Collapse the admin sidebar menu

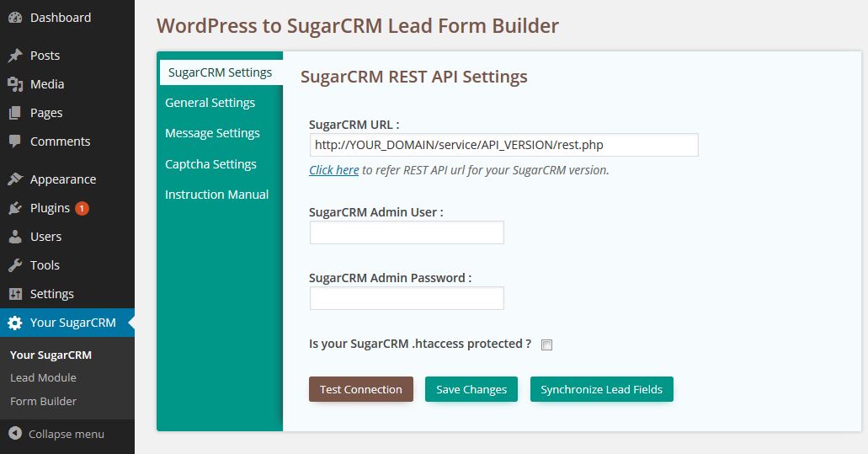tap(56, 434)
